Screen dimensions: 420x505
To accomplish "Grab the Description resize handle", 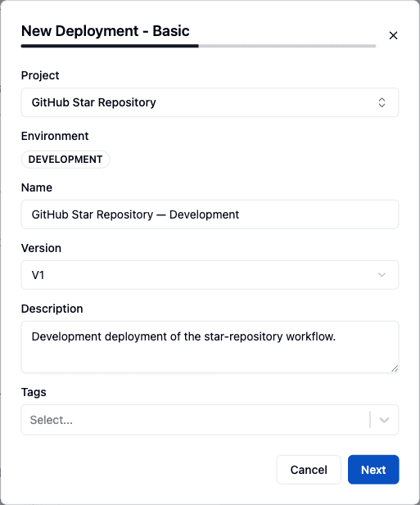I will click(395, 368).
